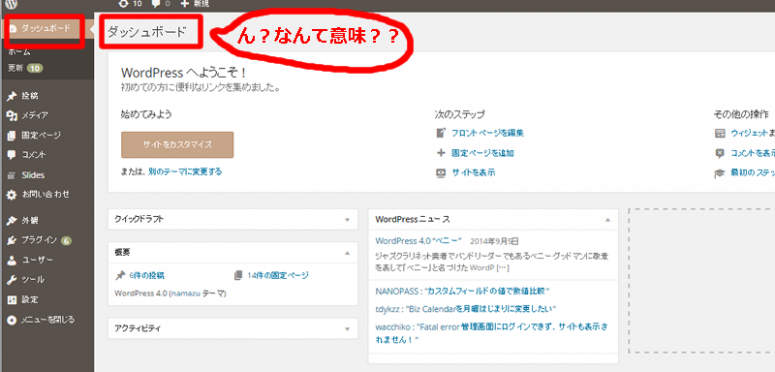Click the page icon beside 固定ページ
This screenshot has width=775, height=372.
click(12, 135)
